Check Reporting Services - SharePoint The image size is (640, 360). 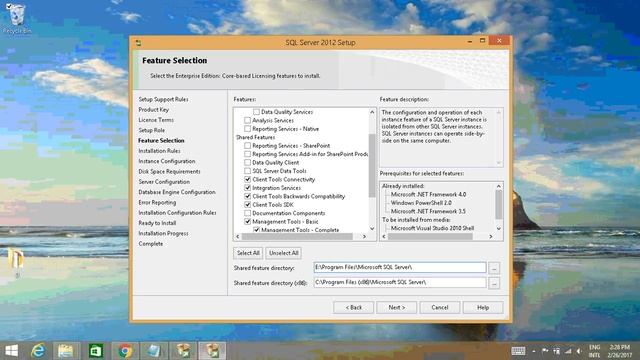[x=247, y=146]
